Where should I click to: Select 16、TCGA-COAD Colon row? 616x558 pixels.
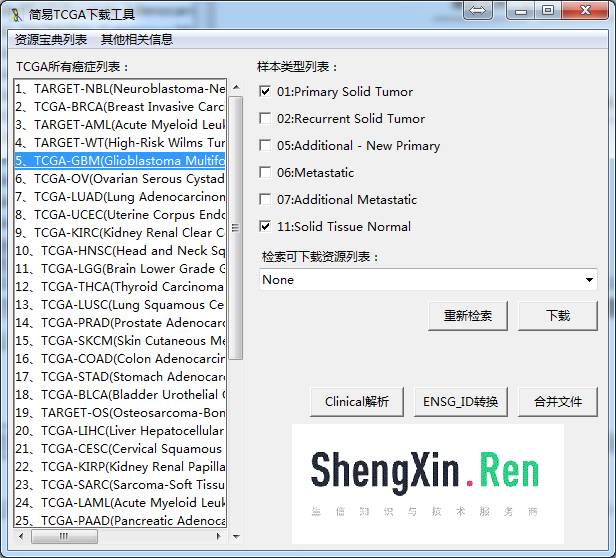tap(120, 359)
